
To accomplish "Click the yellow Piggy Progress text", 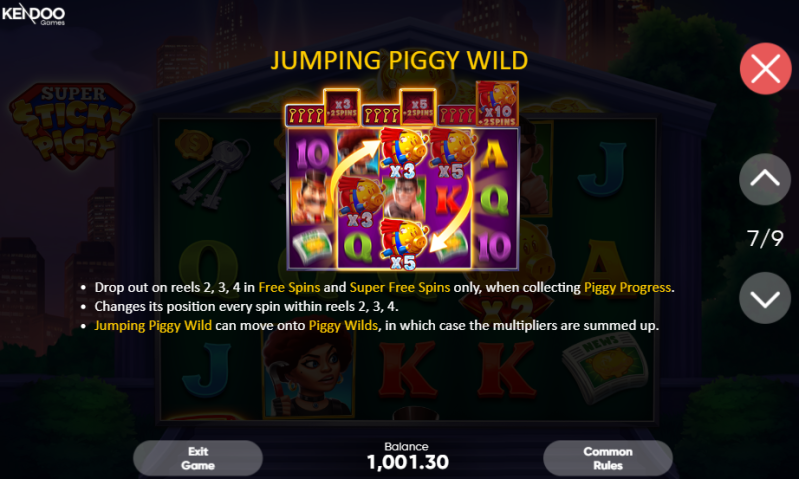I will 627,287.
